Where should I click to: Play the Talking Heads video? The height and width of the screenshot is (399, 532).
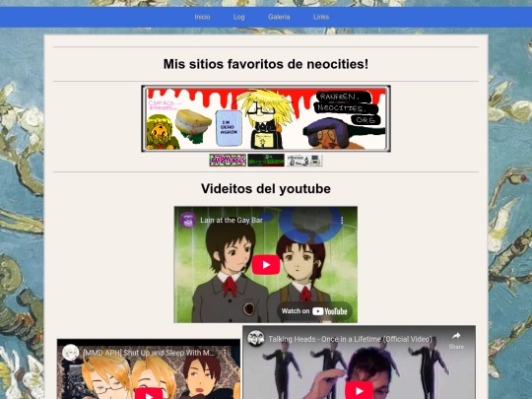tap(359, 390)
